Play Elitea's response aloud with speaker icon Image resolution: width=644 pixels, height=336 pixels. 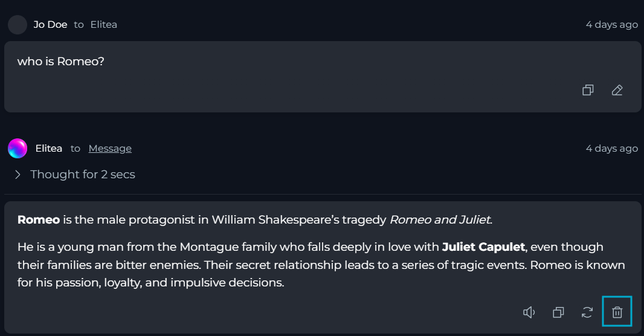click(x=529, y=312)
